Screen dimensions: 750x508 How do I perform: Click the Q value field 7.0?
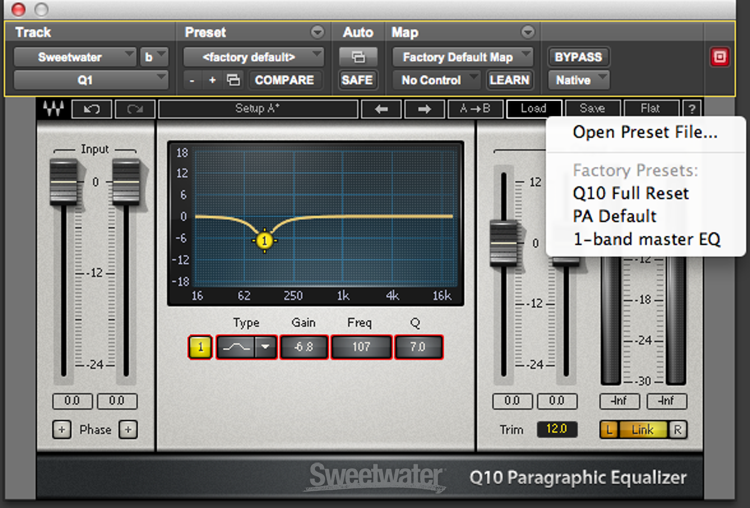click(418, 347)
